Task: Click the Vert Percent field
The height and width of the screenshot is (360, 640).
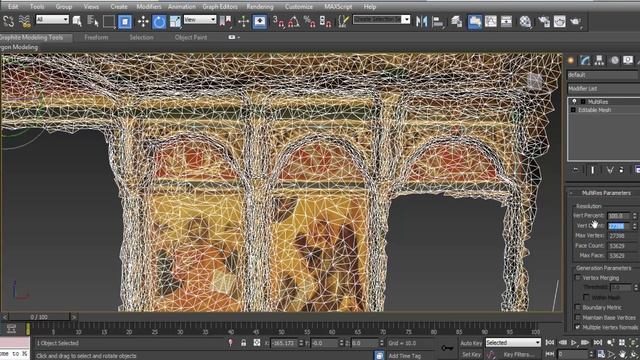Action: coord(619,216)
